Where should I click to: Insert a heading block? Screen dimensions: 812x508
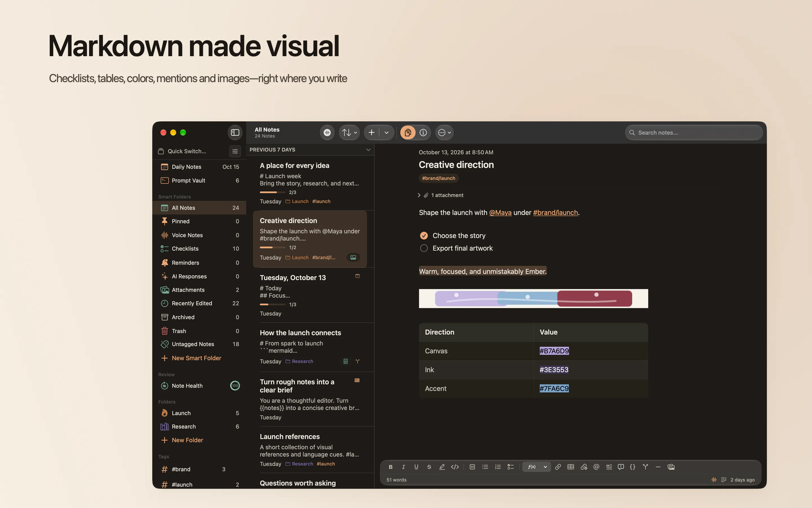[x=472, y=467]
